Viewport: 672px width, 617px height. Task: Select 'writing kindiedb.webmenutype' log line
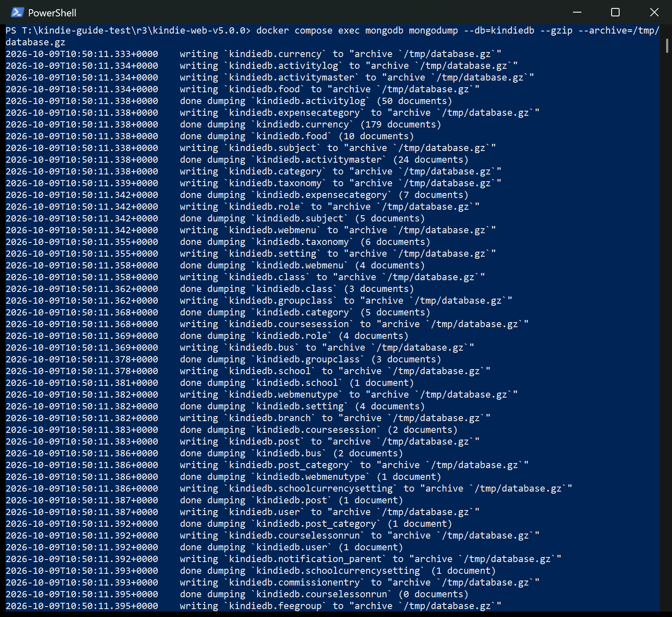coord(262,395)
